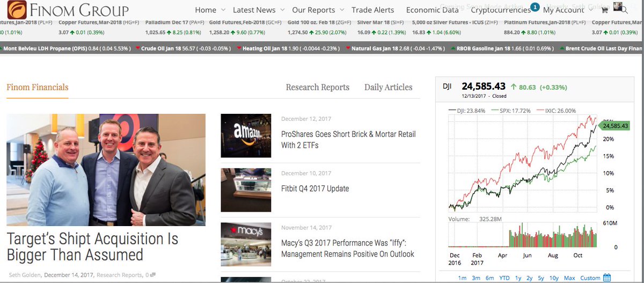644x283 pixels.
Task: Open the Target's Shipt Acquisition article headline
Action: 92,246
